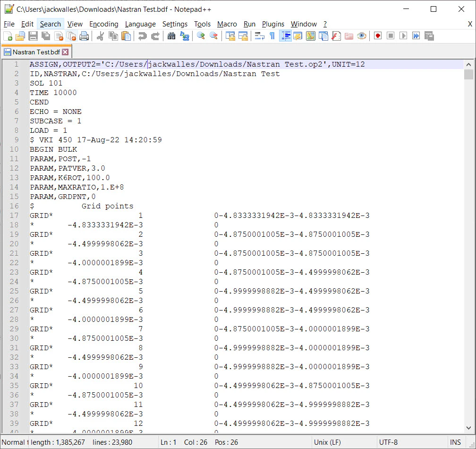Click the UTF-8 encoding status indicator

tap(389, 442)
